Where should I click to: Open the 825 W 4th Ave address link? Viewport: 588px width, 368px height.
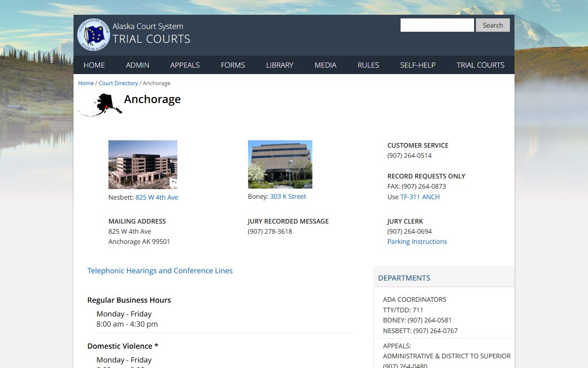coord(157,197)
